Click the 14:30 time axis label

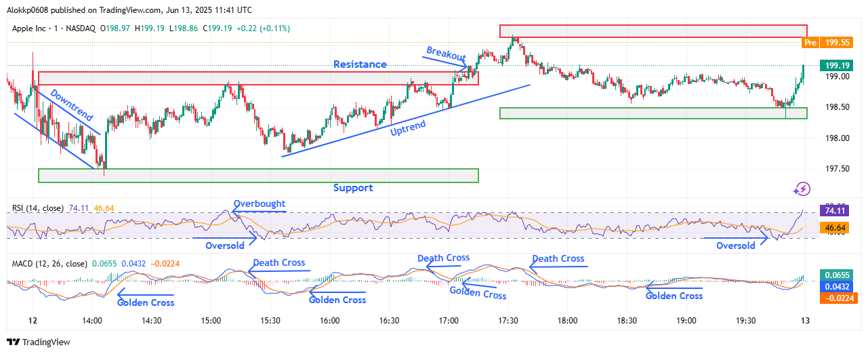click(151, 320)
